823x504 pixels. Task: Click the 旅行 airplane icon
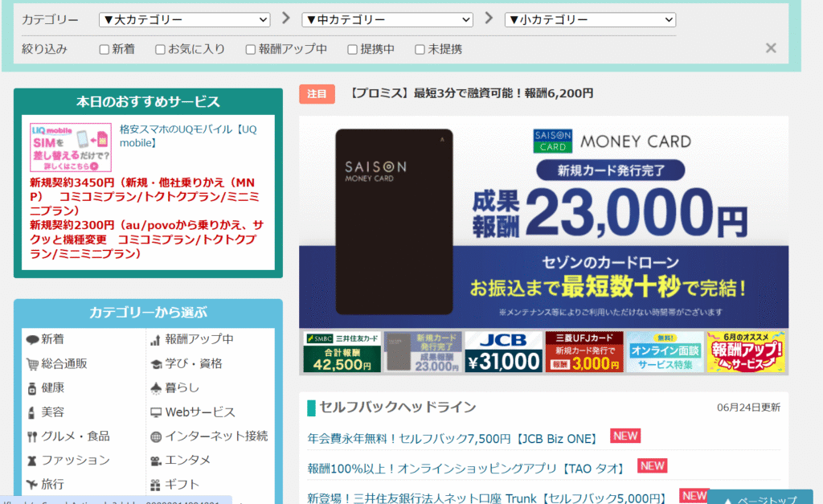(32, 485)
